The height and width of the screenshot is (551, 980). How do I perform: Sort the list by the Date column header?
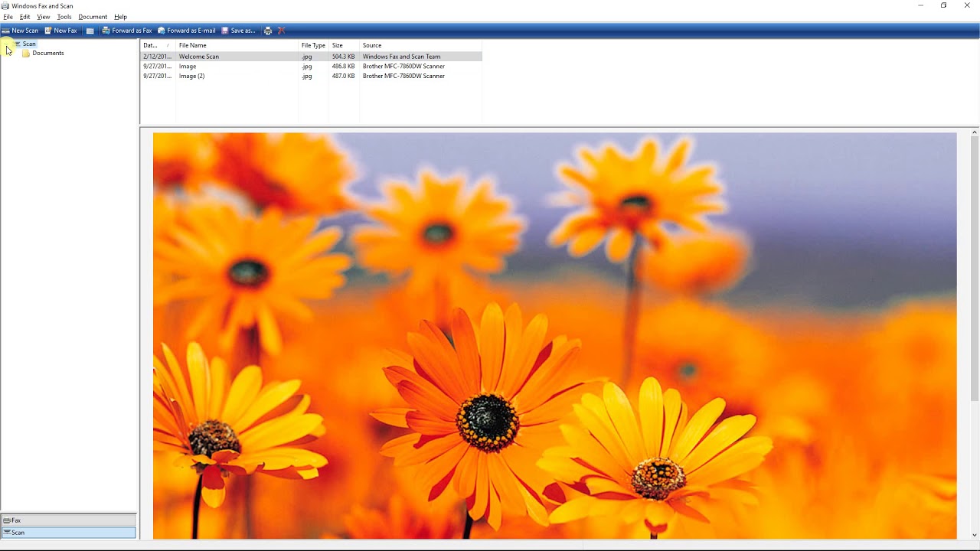pos(158,45)
